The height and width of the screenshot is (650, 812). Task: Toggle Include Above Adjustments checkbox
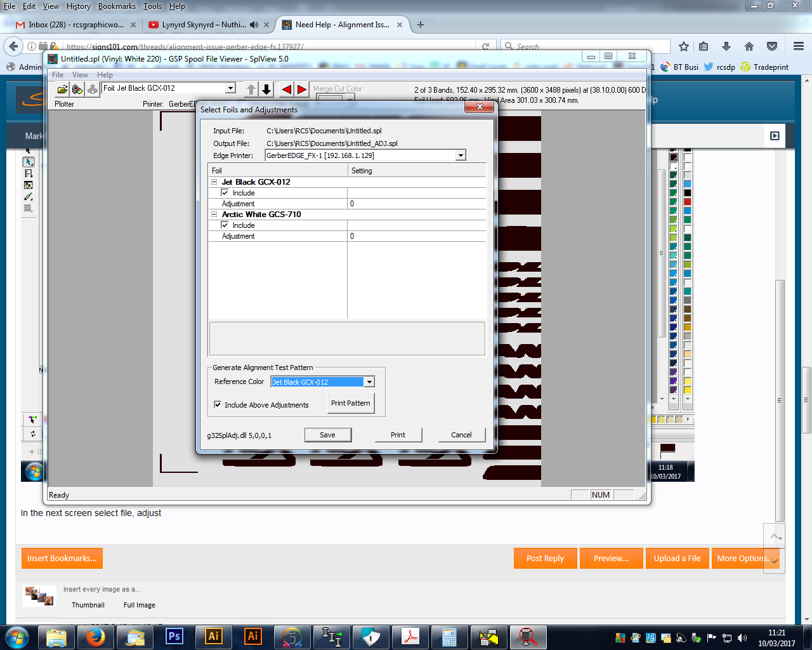(x=218, y=404)
